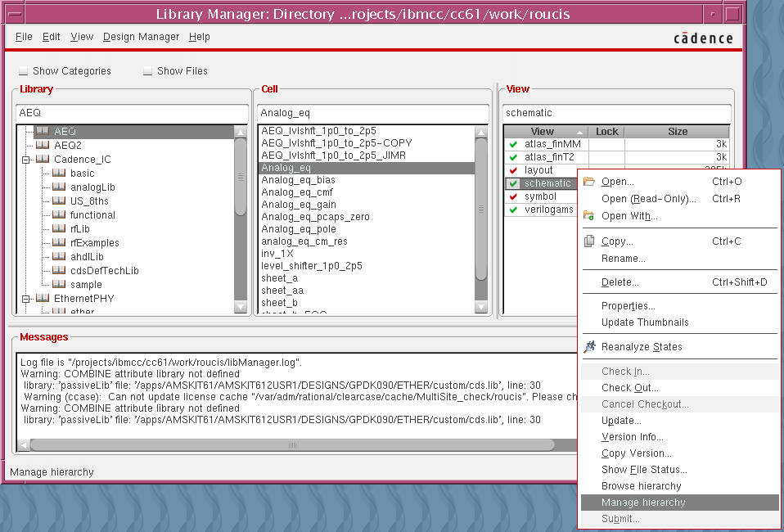
Task: Enable the Show Files checkbox
Action: point(148,71)
